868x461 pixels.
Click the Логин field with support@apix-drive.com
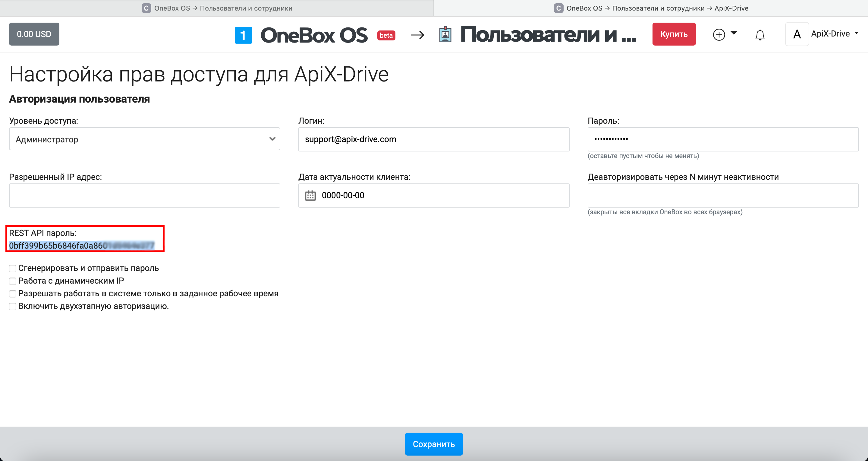434,139
